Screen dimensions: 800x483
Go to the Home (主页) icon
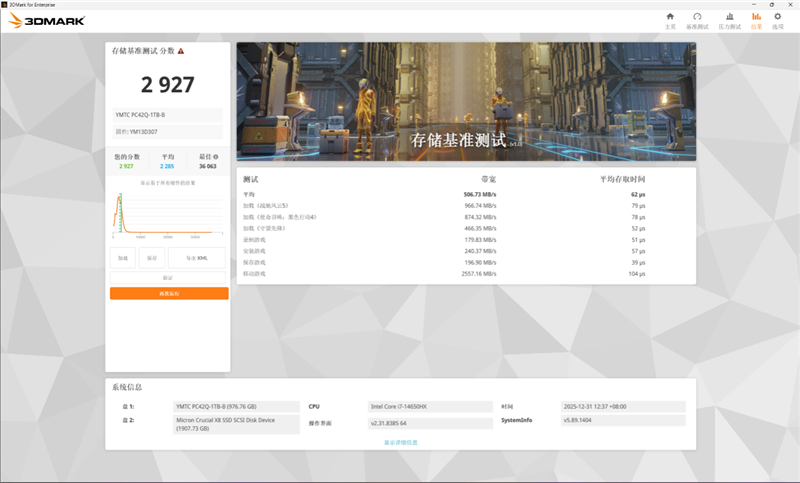(670, 19)
